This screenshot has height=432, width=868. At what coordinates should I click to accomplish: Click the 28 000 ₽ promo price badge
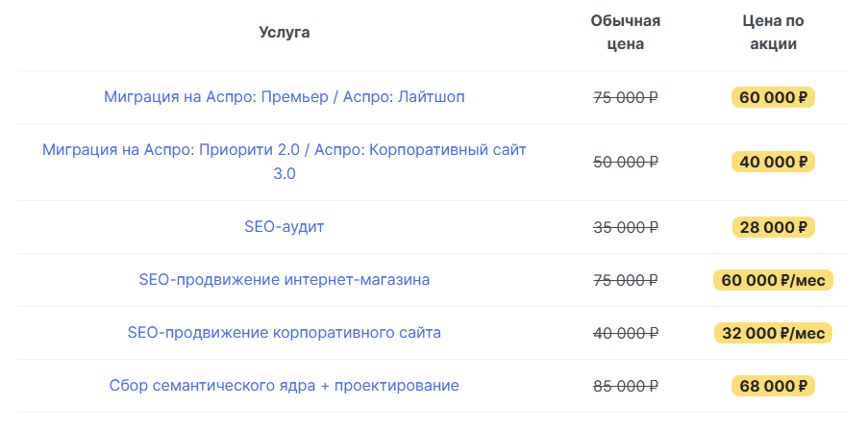tap(773, 227)
